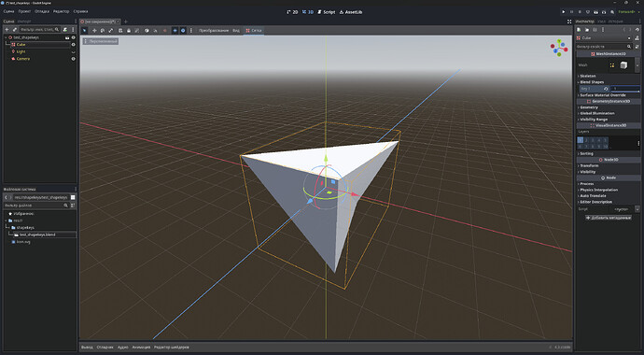The image size is (644, 355).
Task: Toggle visibility of test_shapekeys node
Action: pos(74,37)
